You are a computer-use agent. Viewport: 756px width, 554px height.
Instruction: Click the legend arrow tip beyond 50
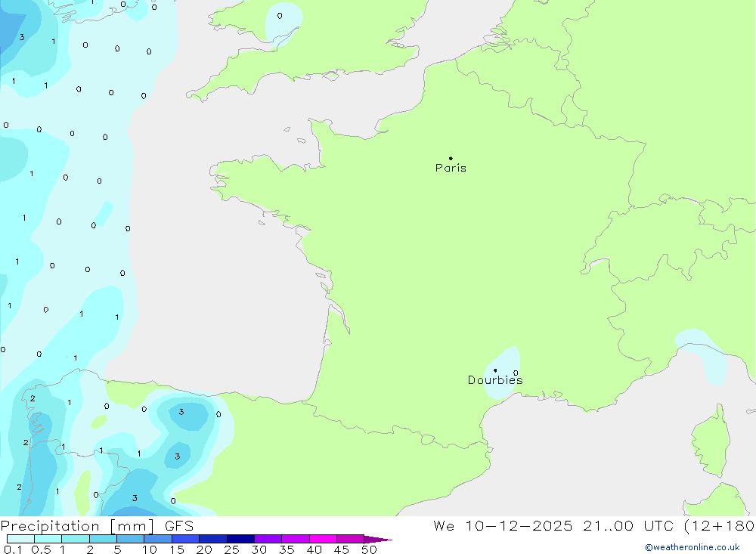(379, 539)
